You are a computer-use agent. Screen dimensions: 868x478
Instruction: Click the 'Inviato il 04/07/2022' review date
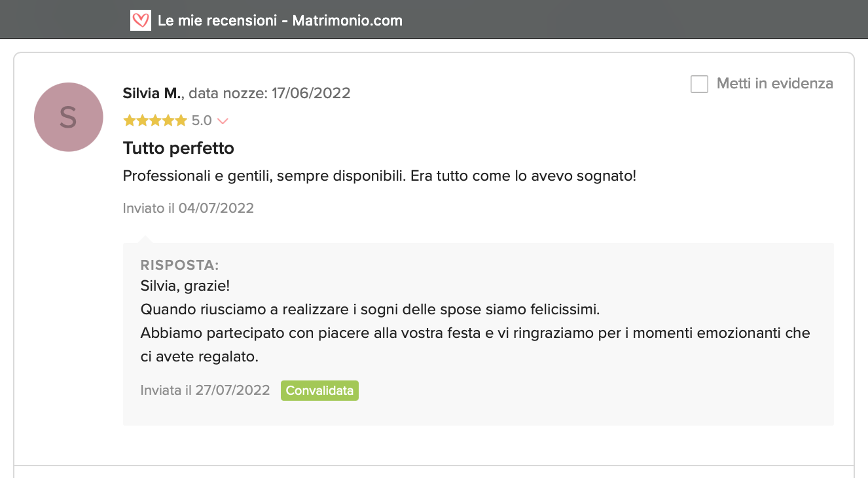[189, 209]
